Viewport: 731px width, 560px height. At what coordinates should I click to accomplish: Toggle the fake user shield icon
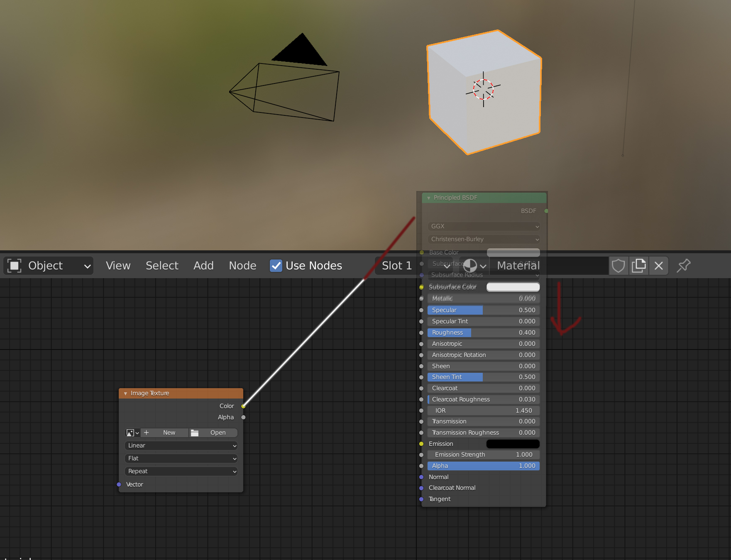[618, 266]
